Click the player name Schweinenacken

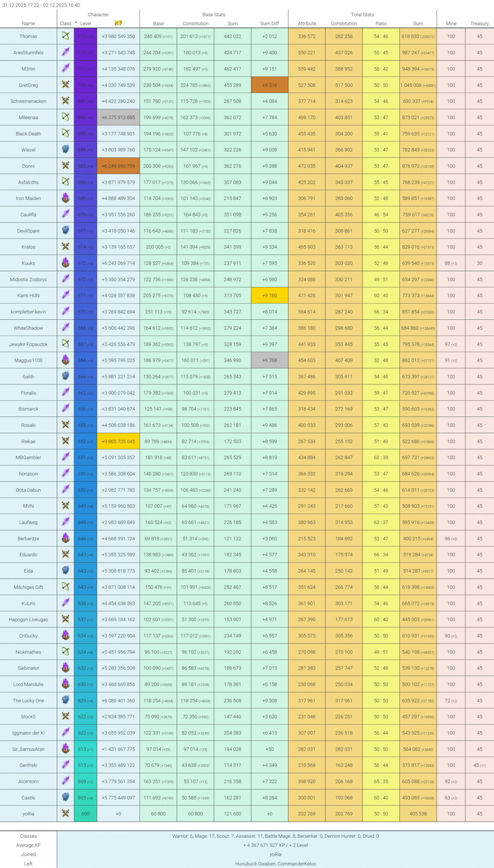tap(28, 101)
